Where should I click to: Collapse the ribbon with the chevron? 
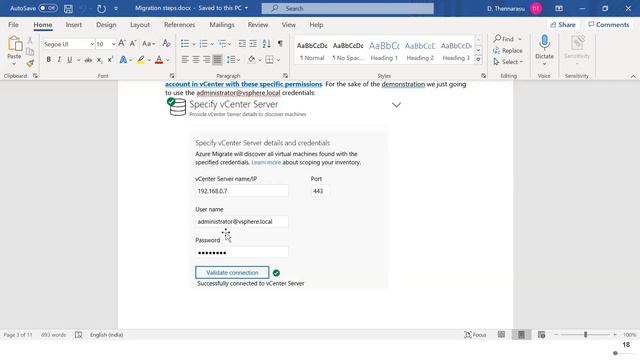[633, 76]
